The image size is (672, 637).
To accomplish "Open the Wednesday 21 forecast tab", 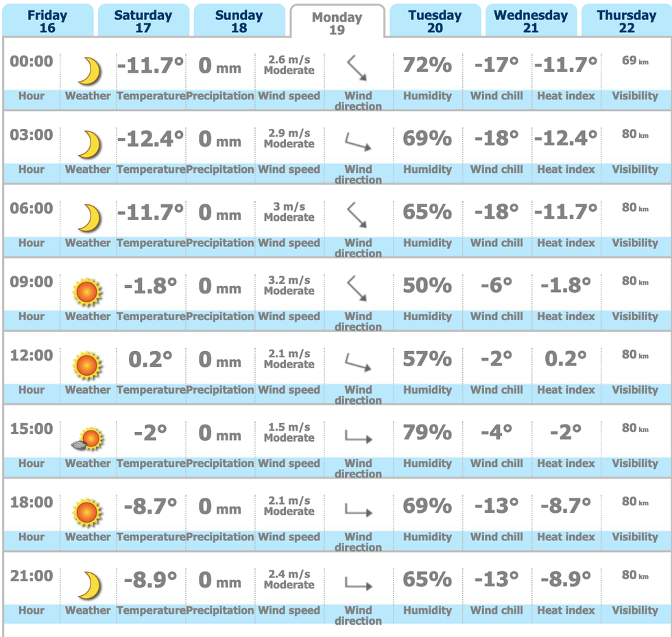I will pyautogui.click(x=531, y=20).
